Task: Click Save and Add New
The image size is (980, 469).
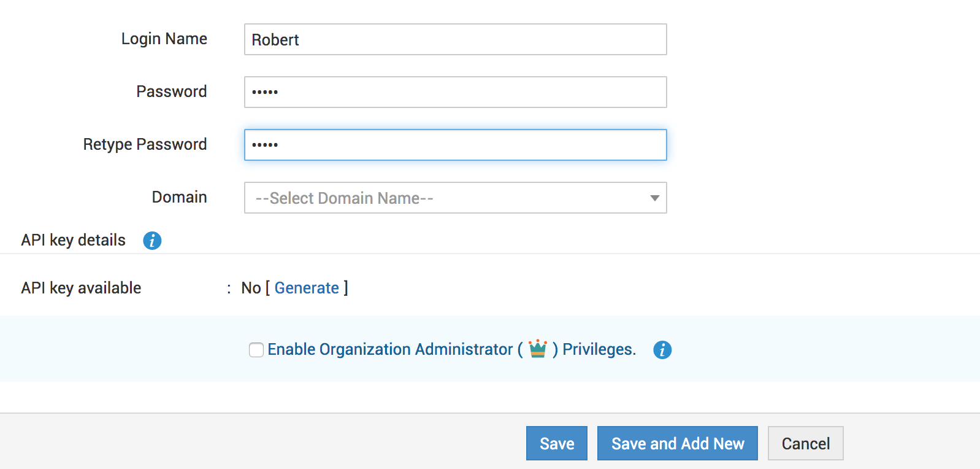Action: point(678,443)
